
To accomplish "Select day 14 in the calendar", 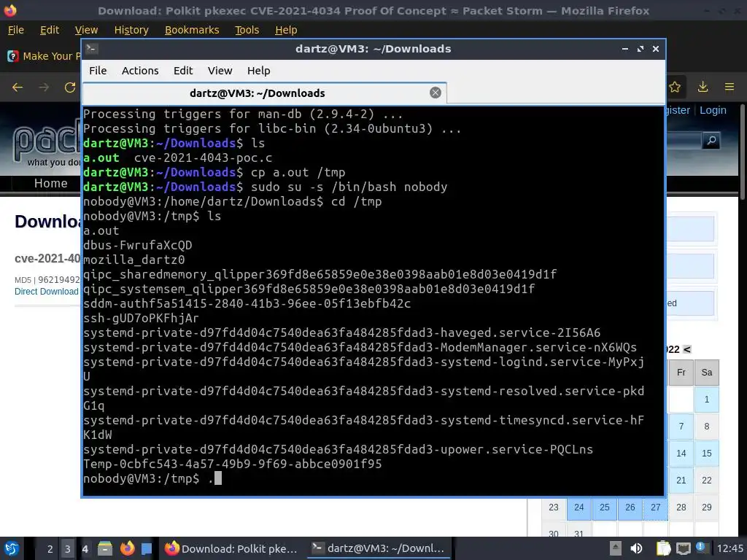I will point(681,454).
